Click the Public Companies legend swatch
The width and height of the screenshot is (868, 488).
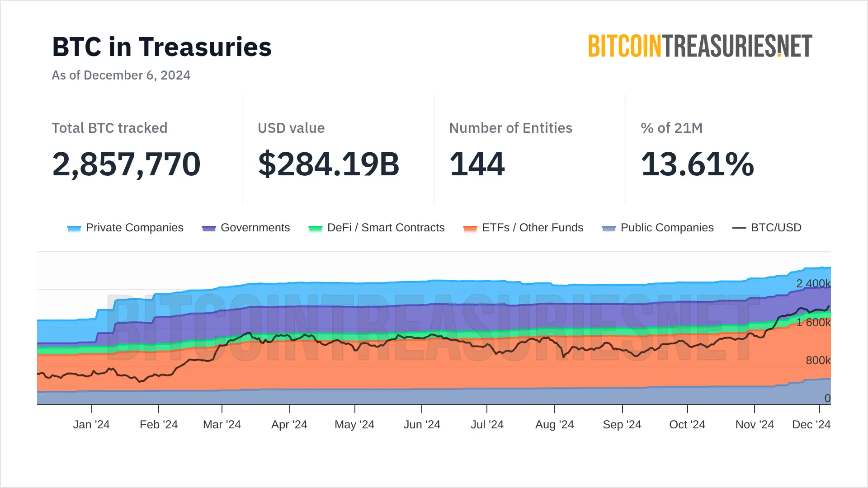(609, 228)
